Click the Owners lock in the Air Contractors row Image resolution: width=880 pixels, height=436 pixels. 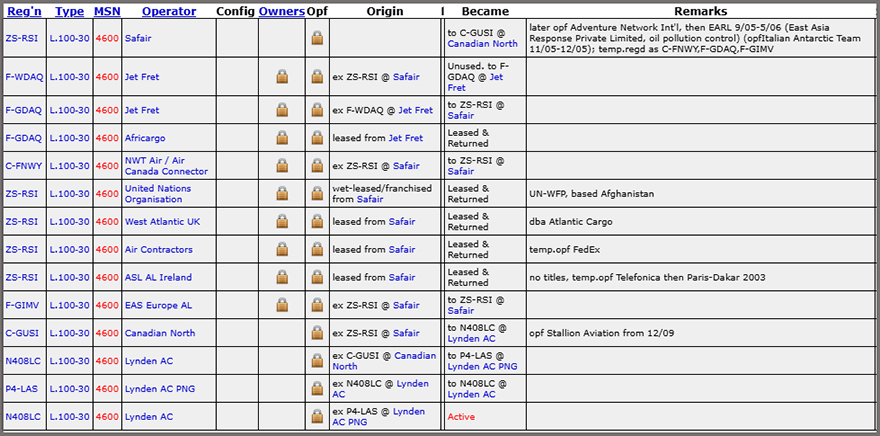point(282,249)
